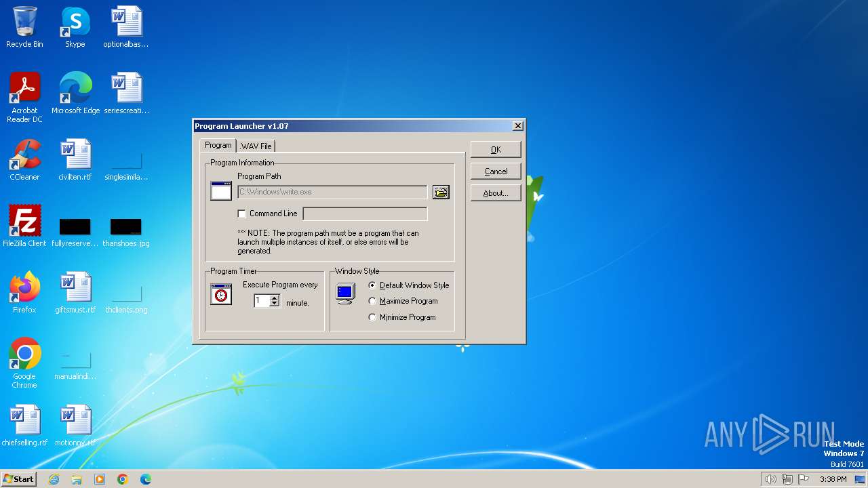Decrease minutes with spinner down arrow
The height and width of the screenshot is (488, 868).
click(x=274, y=304)
